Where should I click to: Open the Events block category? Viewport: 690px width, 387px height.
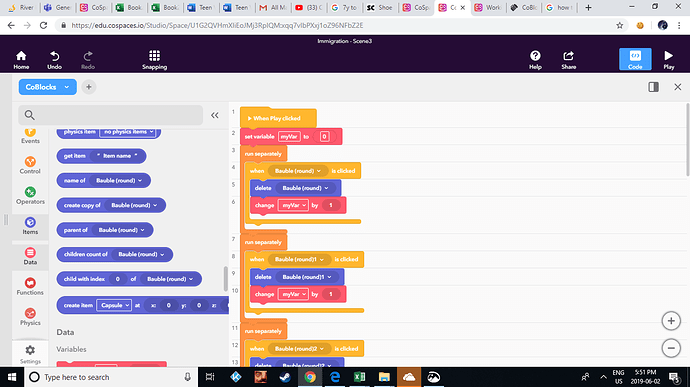[x=30, y=136]
